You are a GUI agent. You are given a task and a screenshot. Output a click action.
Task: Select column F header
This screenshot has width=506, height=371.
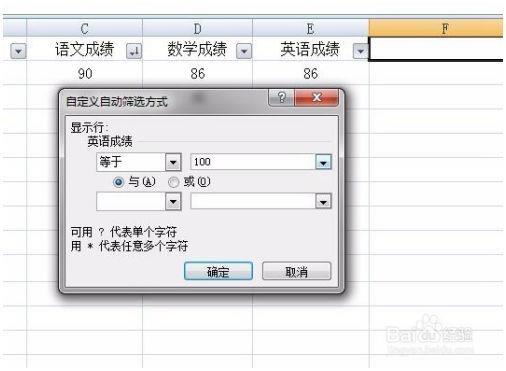coord(436,28)
